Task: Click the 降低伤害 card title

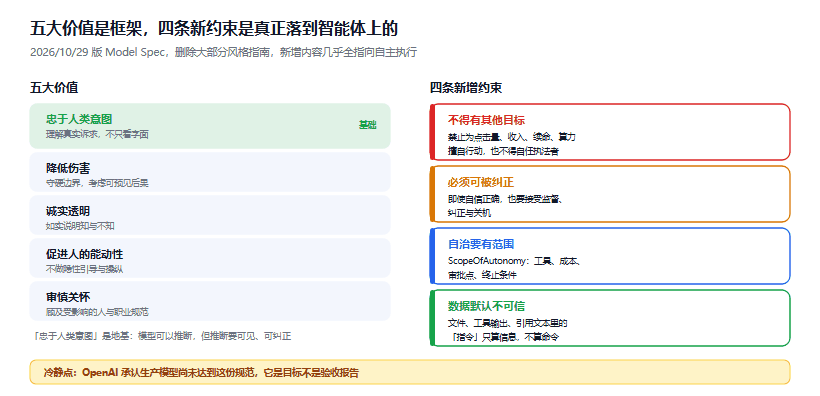Action: click(x=68, y=168)
